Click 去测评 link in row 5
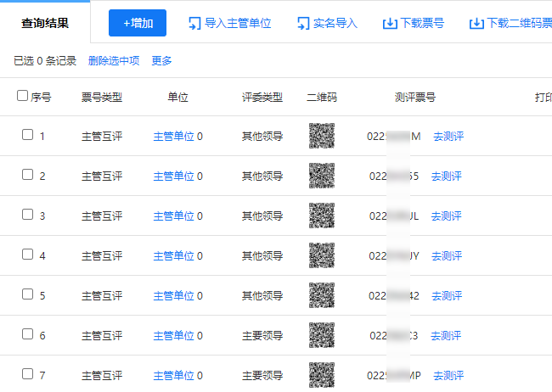 pyautogui.click(x=447, y=295)
